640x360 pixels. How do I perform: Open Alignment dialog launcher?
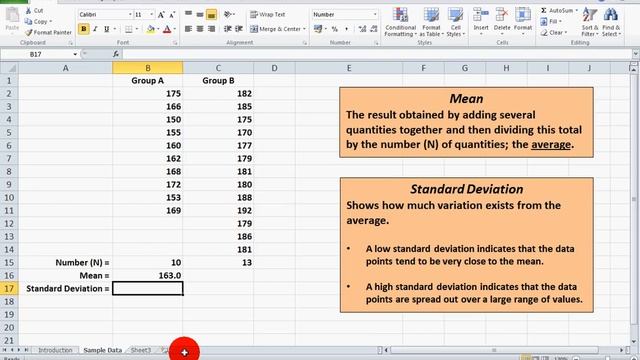[x=305, y=43]
